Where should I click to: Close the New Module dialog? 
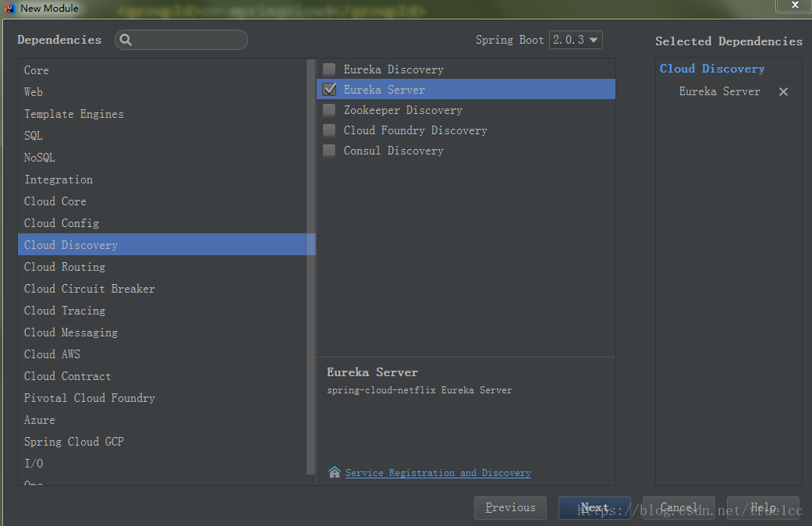tap(795, 5)
